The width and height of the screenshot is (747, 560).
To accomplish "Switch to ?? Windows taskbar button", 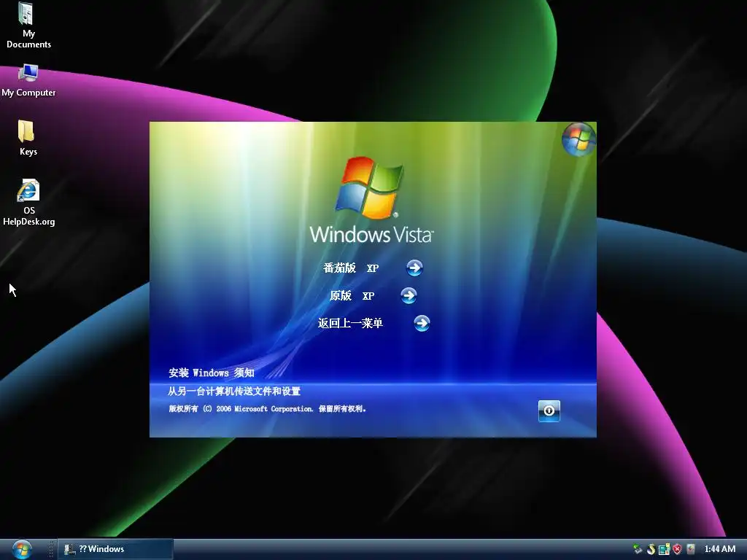I will [115, 549].
